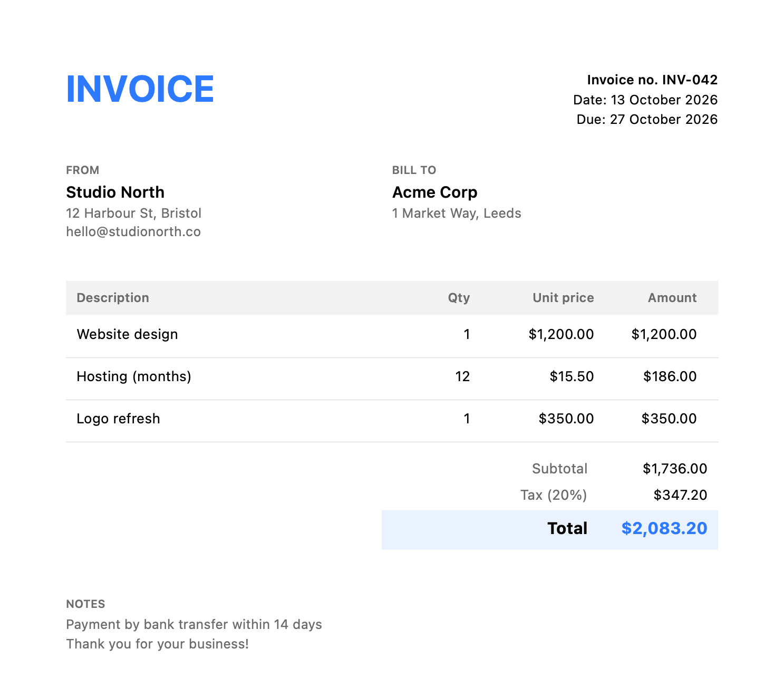Screen dimensions: 784x688
Task: Click the "NOTES" section label
Action: tap(85, 604)
